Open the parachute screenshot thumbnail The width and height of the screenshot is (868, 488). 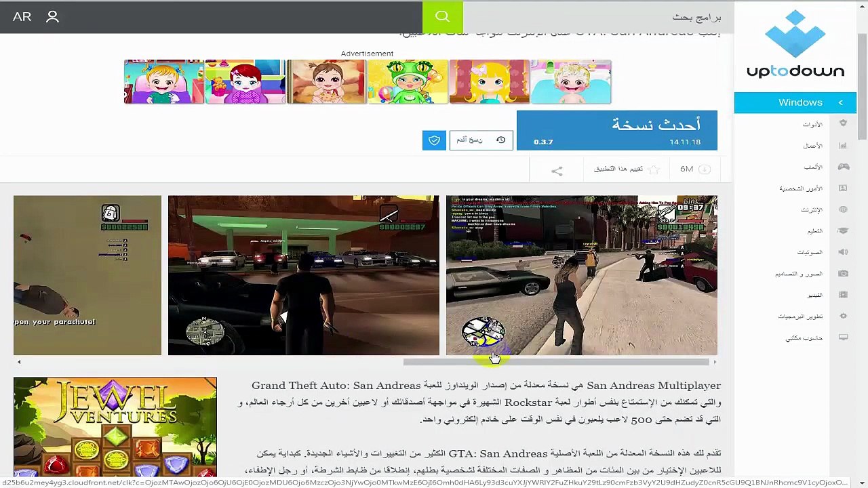coord(87,275)
